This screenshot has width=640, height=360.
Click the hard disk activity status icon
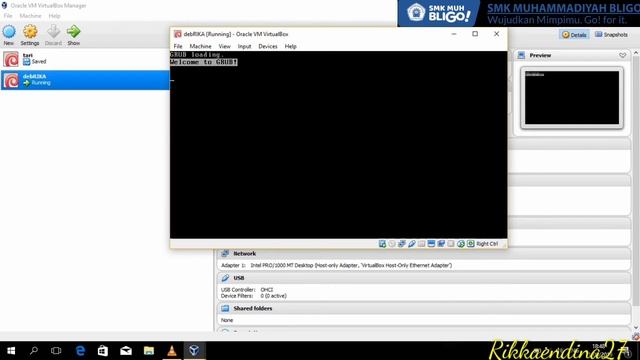tap(382, 244)
